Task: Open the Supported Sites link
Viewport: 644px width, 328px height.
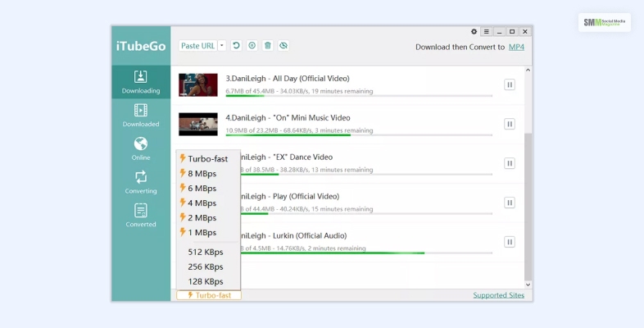Action: pyautogui.click(x=499, y=295)
